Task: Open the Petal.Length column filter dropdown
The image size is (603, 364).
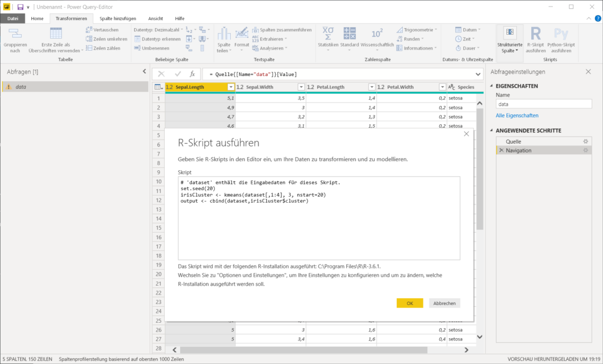Action: [x=372, y=87]
